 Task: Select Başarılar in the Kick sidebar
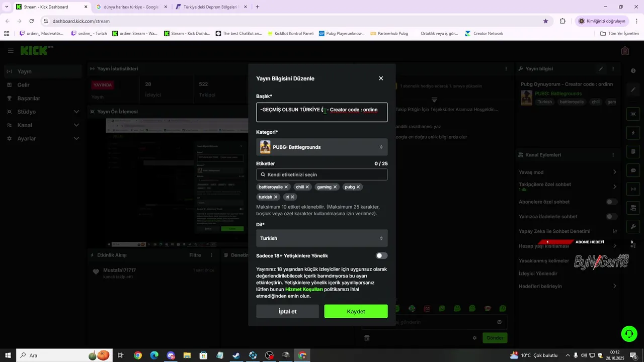pos(43,99)
